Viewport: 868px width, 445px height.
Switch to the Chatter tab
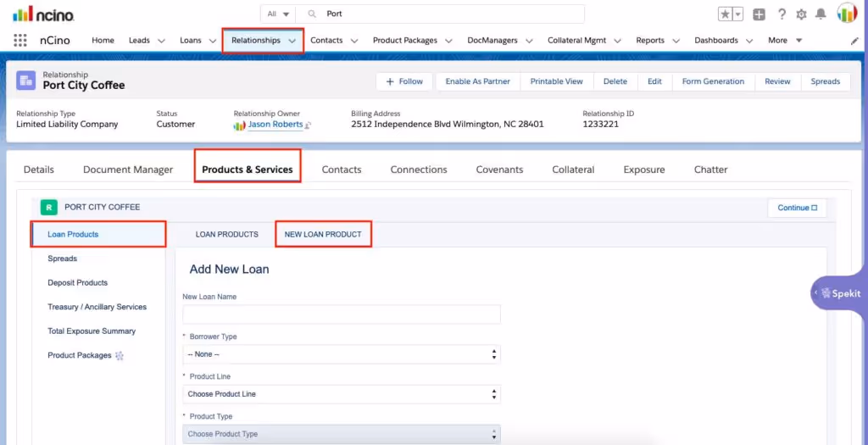point(711,170)
